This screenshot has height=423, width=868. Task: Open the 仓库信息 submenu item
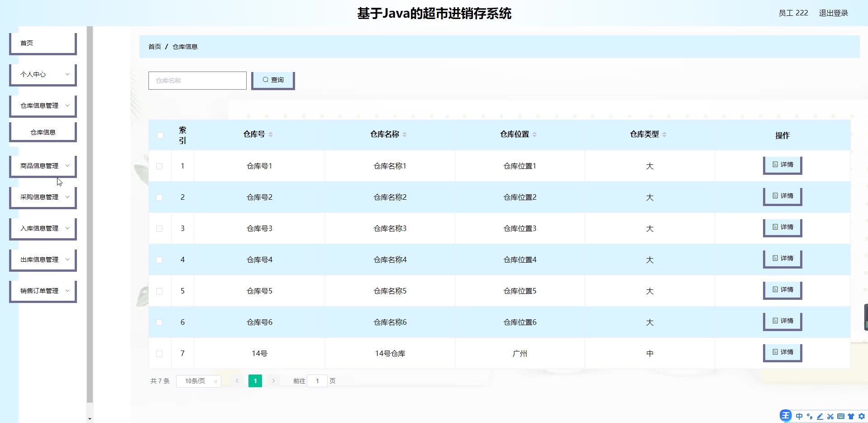point(43,132)
